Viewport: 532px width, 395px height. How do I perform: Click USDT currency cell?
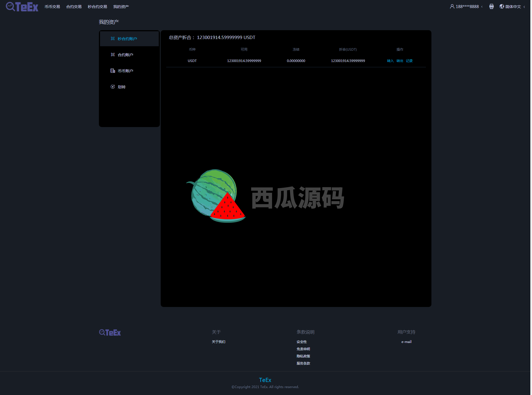192,61
